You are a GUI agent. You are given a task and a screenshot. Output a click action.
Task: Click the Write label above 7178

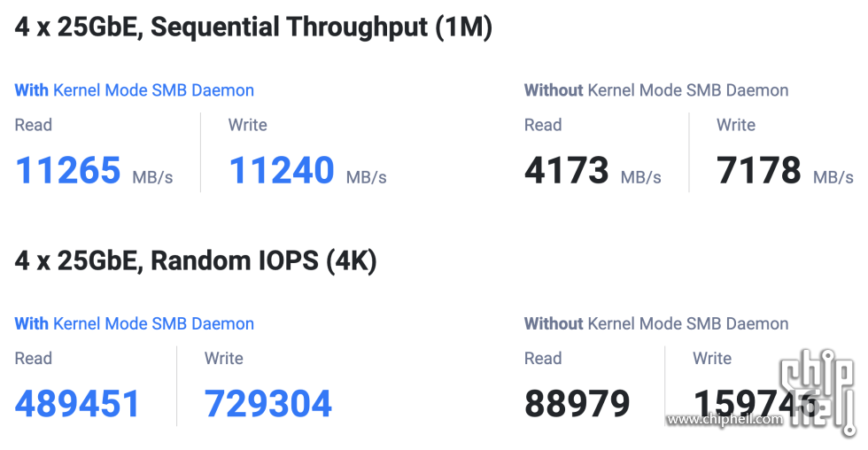tap(736, 125)
